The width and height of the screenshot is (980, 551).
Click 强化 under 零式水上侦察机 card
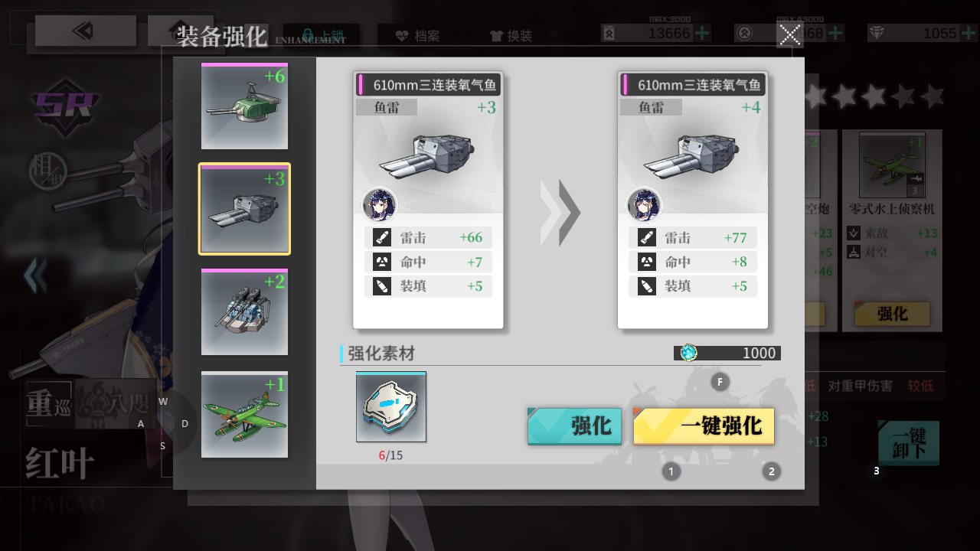(892, 314)
